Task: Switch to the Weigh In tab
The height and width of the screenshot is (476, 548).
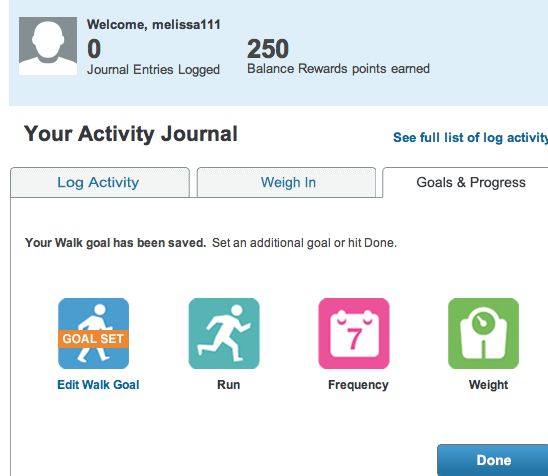Action: coord(287,182)
